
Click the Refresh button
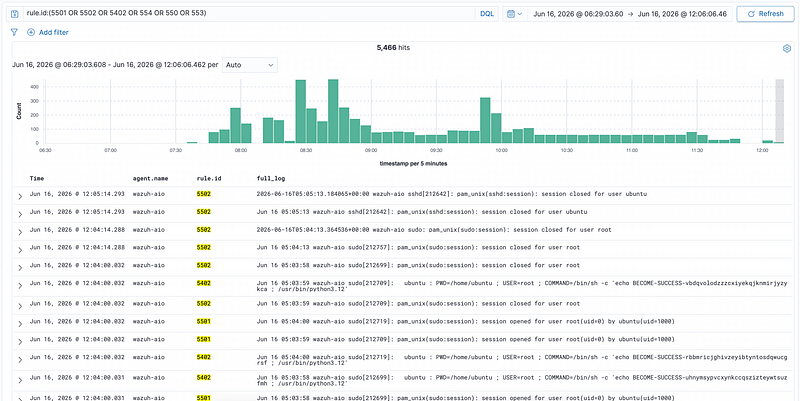tap(765, 14)
